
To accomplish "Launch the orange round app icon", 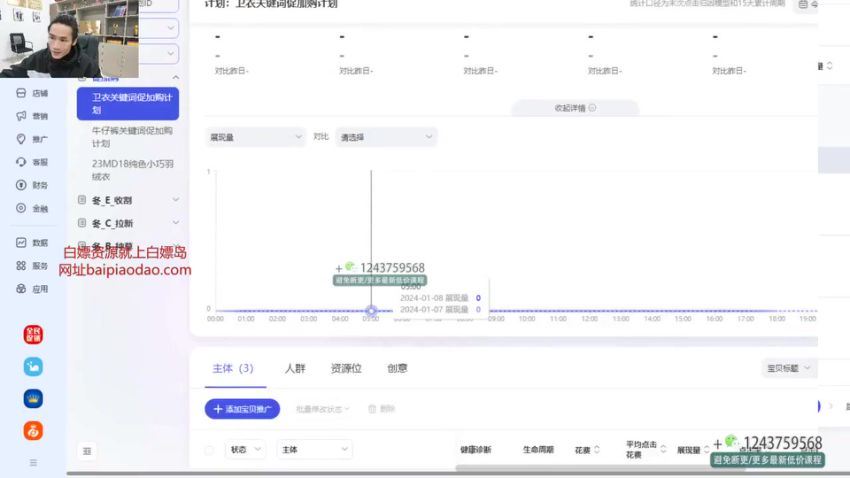I will point(33,431).
